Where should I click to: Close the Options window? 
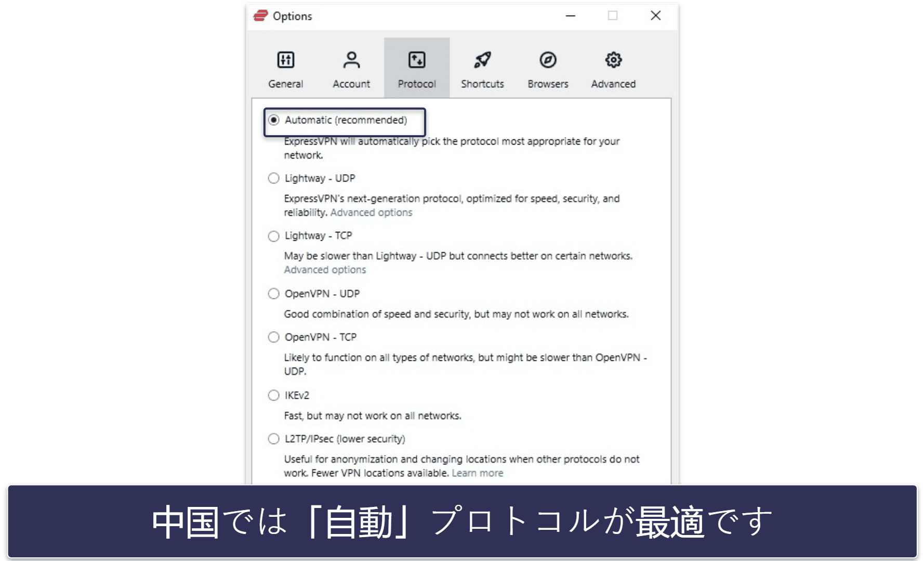coord(656,16)
